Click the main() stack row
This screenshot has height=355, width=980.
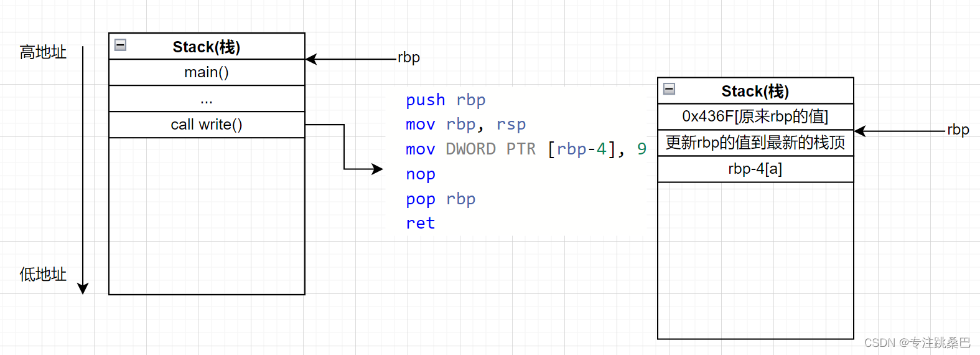(207, 73)
